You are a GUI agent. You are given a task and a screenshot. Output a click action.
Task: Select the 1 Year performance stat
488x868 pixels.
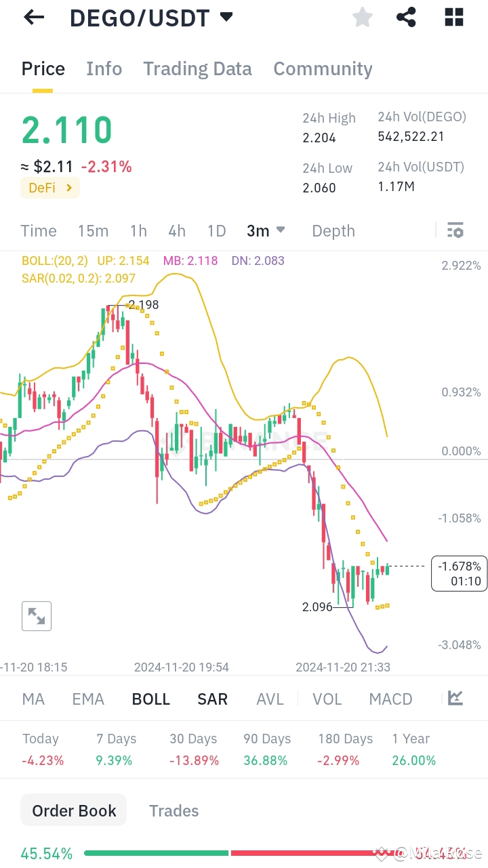[413, 749]
